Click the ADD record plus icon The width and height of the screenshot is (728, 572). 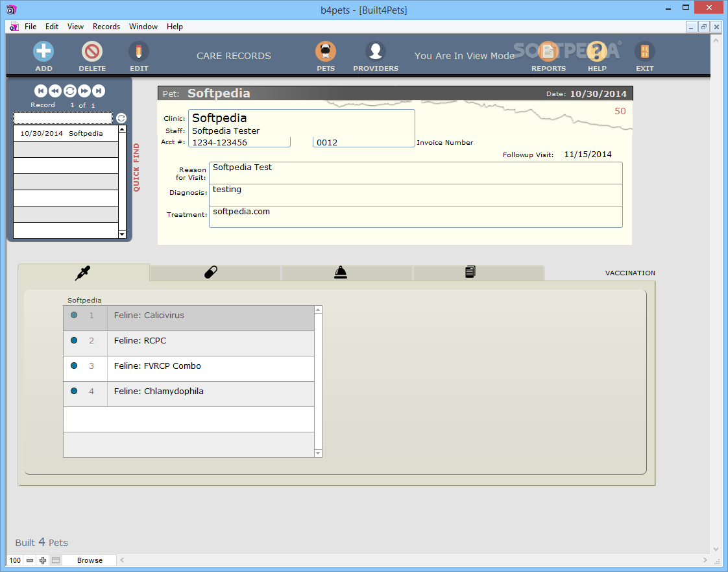43,51
